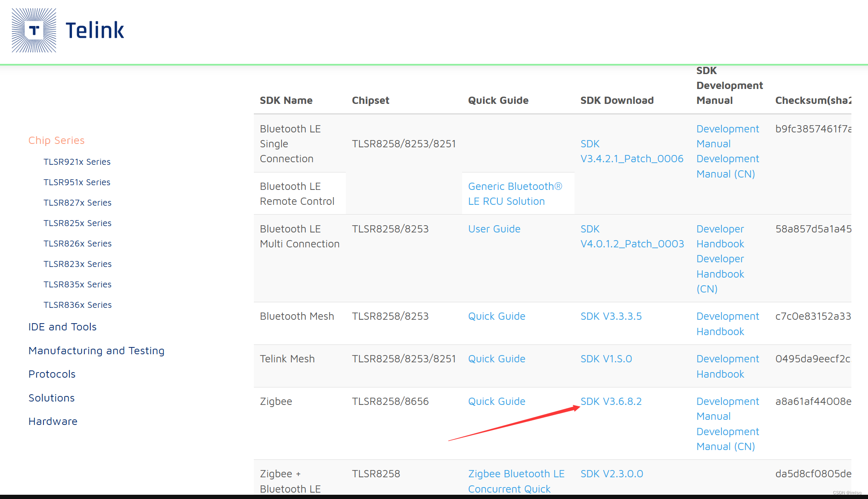The image size is (868, 499).
Task: Select TLSR825x Series sidebar entry
Action: pyautogui.click(x=77, y=223)
